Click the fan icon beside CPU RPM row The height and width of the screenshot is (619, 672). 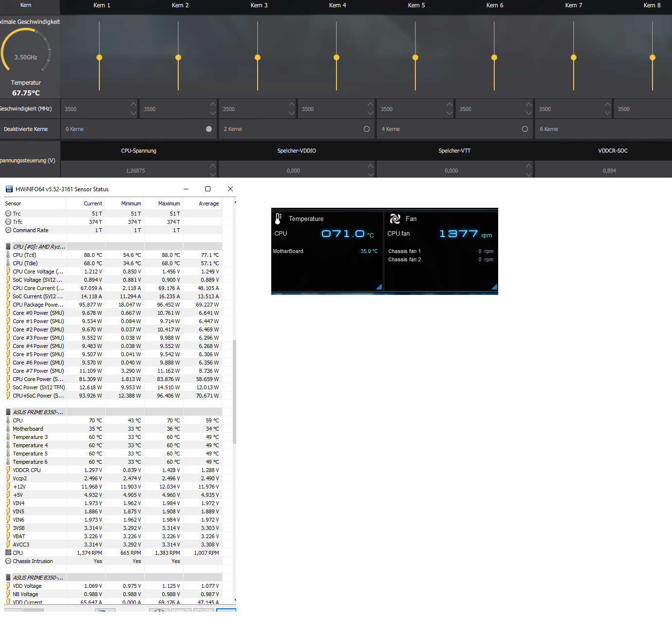coord(8,553)
